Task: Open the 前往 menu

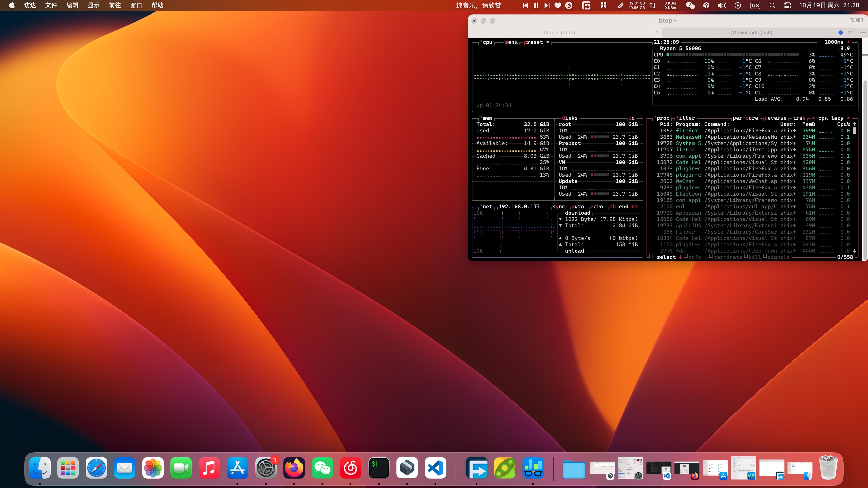Action: [115, 5]
